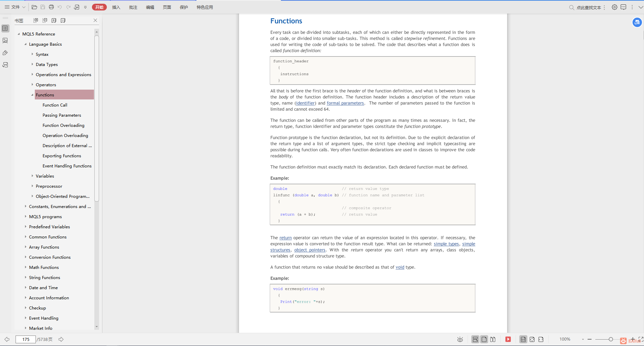Expand the MQL5 programs tree node
The height and width of the screenshot is (346, 644).
click(25, 217)
